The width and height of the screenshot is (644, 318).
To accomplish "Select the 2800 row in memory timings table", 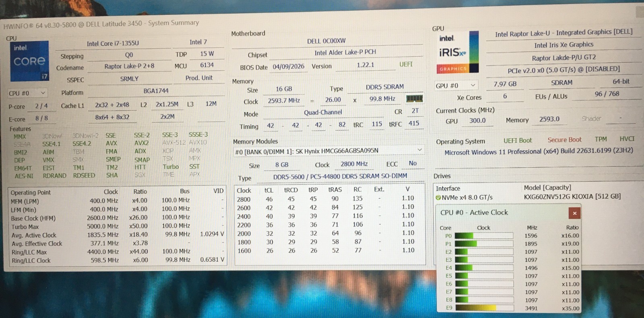I will click(x=329, y=199).
